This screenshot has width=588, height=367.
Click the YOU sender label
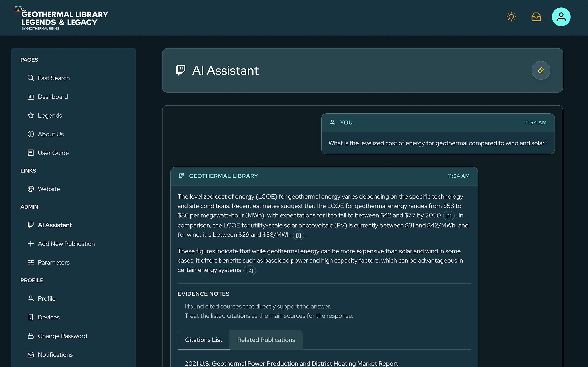(x=346, y=123)
